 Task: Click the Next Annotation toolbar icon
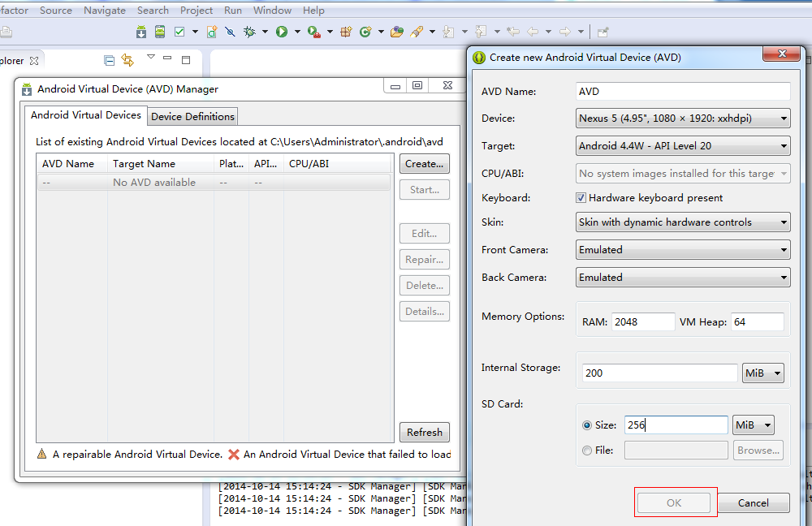pos(448,32)
